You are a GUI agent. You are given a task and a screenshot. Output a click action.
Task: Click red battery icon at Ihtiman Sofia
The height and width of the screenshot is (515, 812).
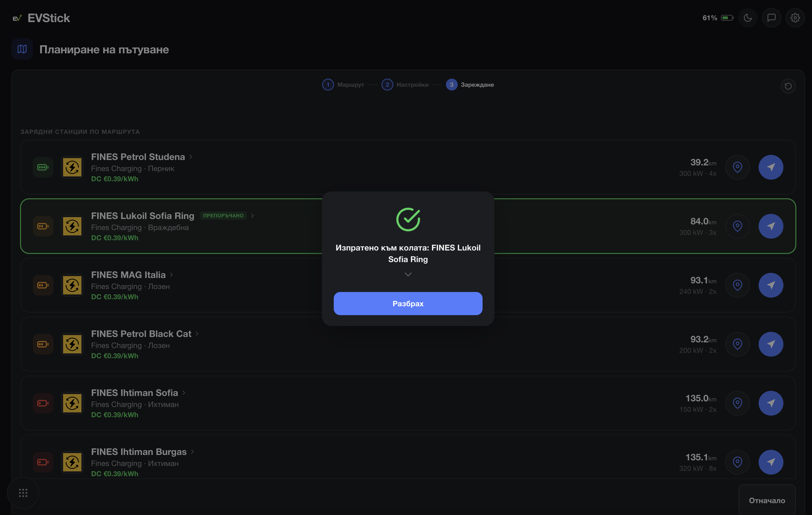tap(43, 403)
